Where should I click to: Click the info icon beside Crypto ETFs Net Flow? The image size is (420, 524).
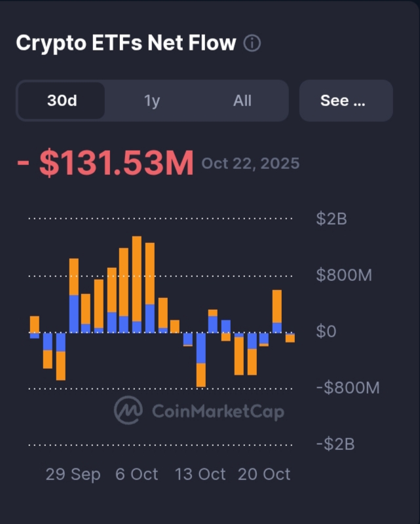[252, 44]
